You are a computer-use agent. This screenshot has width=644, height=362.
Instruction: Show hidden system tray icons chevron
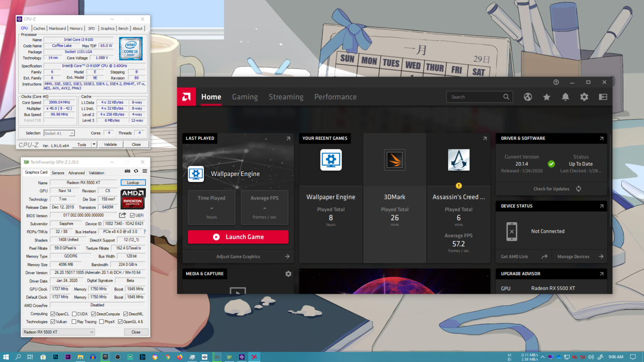coord(542,357)
